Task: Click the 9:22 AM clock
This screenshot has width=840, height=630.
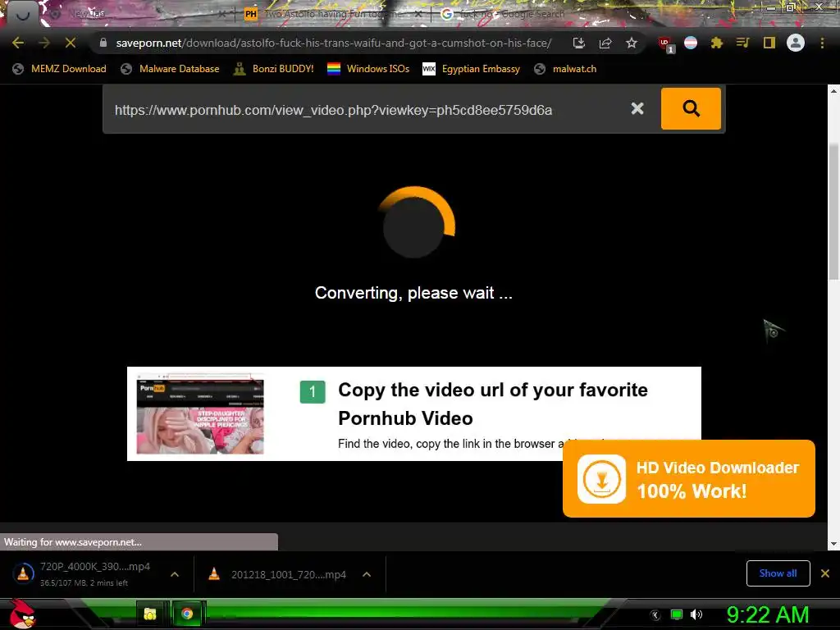Action: [767, 614]
